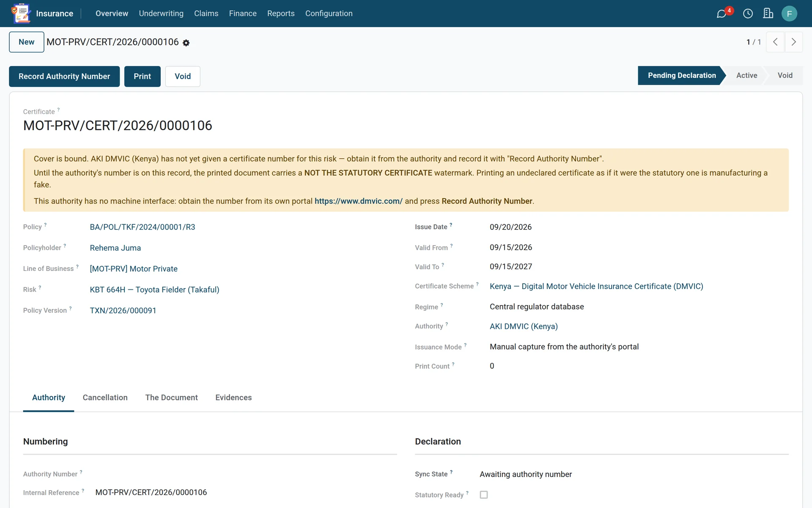Go to previous record arrow
The height and width of the screenshot is (508, 812).
775,42
